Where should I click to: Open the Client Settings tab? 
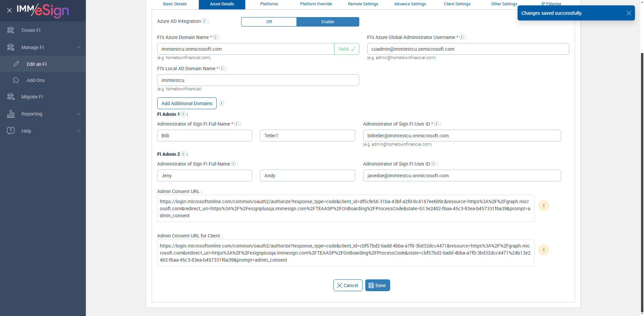[x=457, y=4]
